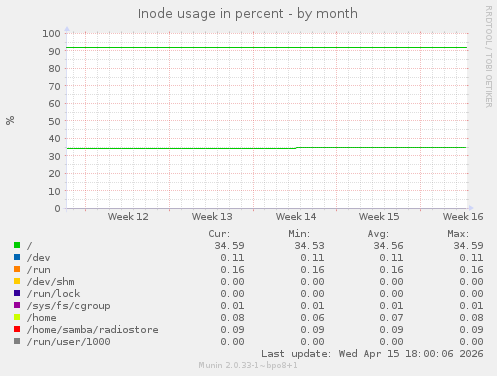
Task: Click the 100 y-axis label
Action: coord(51,34)
